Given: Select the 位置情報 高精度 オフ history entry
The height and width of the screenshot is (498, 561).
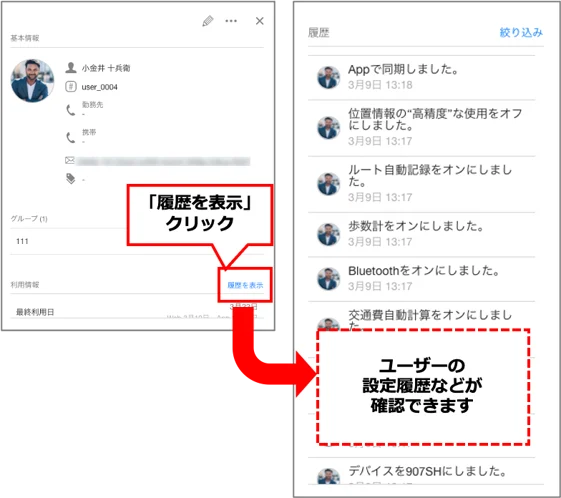Looking at the screenshot, I should pyautogui.click(x=421, y=128).
